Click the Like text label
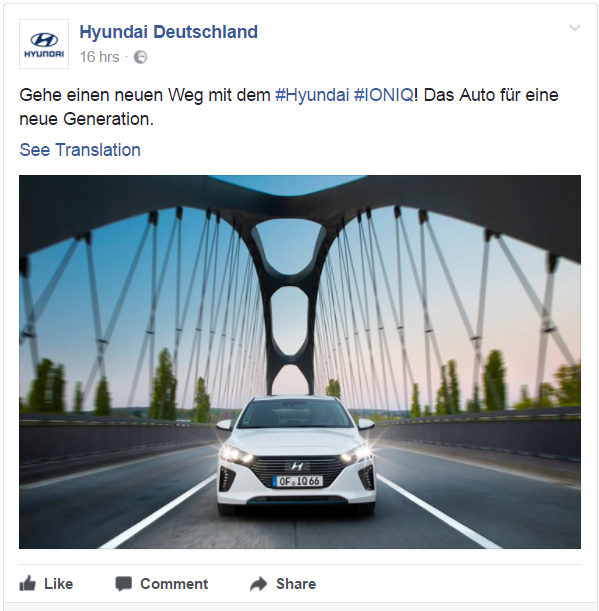 pos(58,584)
